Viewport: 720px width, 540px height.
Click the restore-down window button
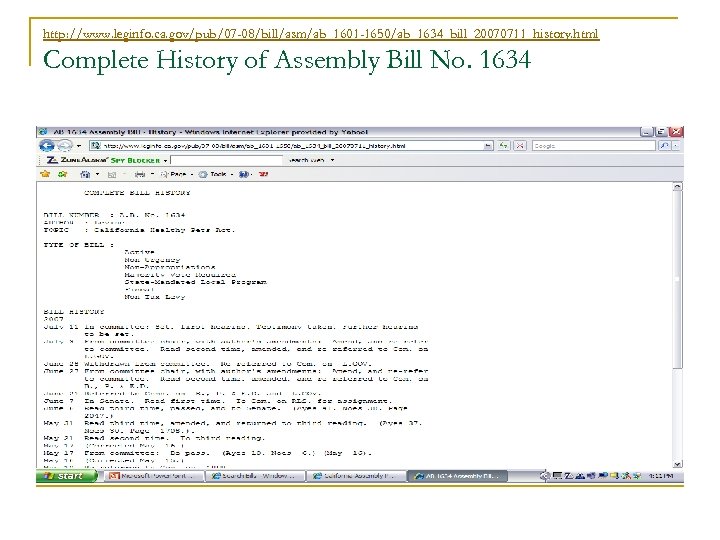point(661,132)
